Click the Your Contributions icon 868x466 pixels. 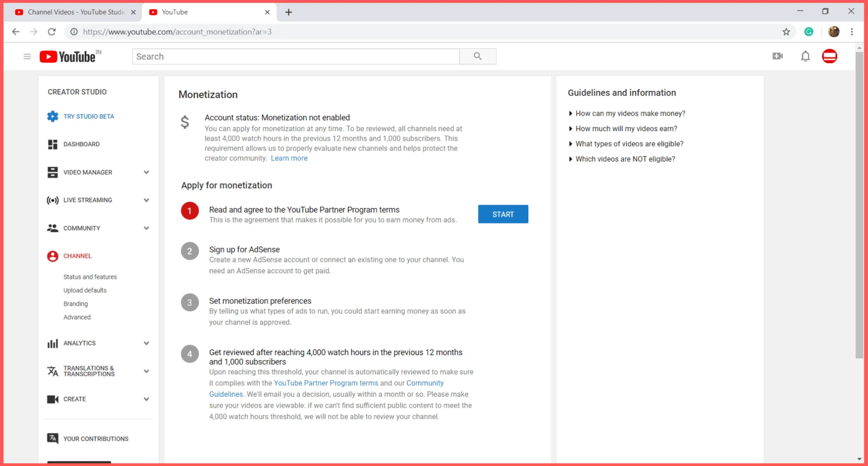(x=53, y=438)
